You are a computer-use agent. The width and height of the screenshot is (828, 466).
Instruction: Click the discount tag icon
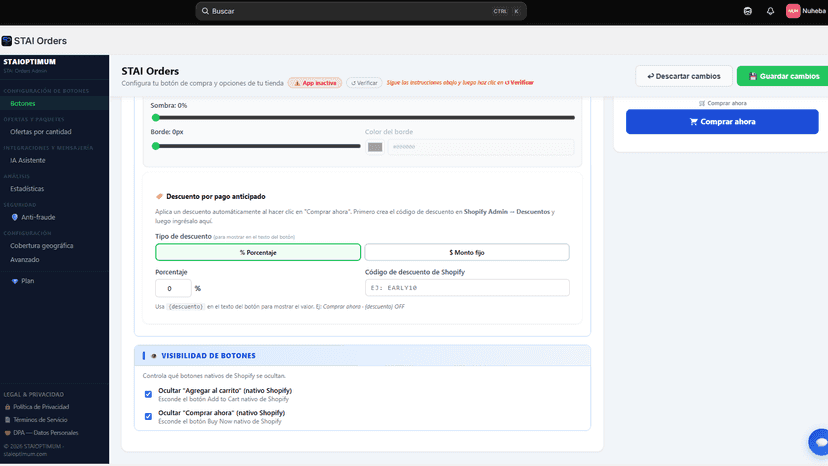pos(159,197)
